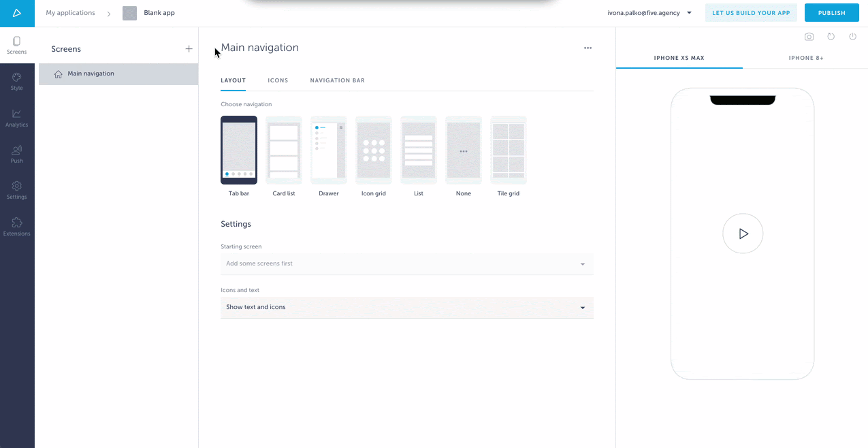Select the Card list navigation layout

(x=284, y=150)
